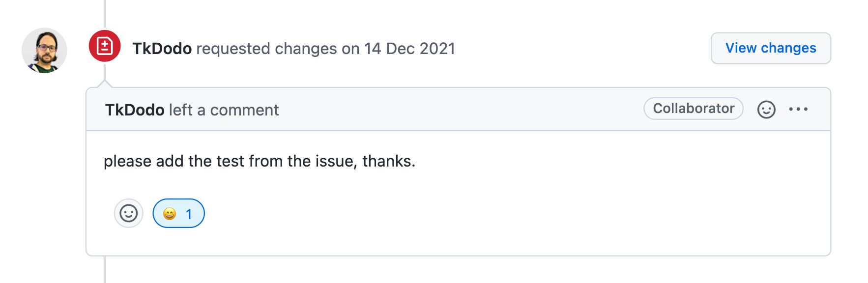Viewport: 868px width, 283px height.
Task: Open reaction picker in comment header
Action: (766, 110)
